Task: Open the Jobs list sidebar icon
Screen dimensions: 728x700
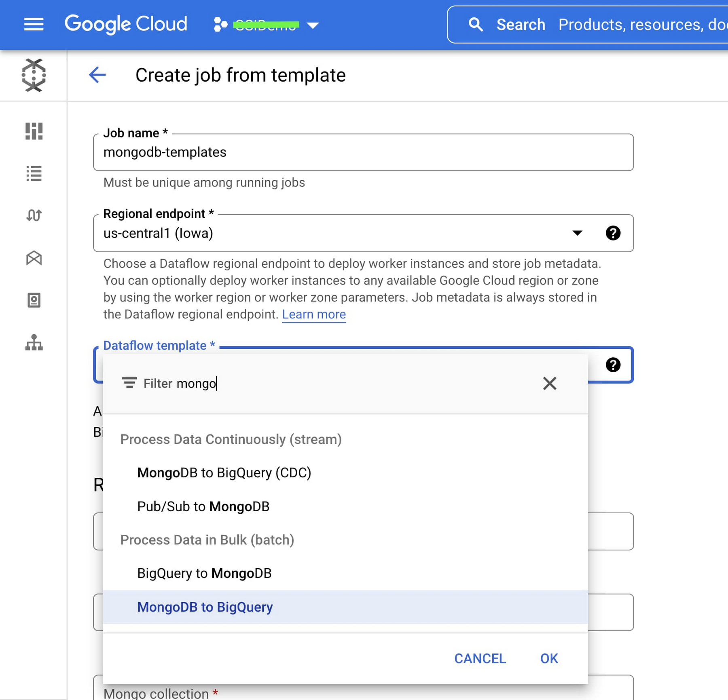Action: click(x=34, y=174)
